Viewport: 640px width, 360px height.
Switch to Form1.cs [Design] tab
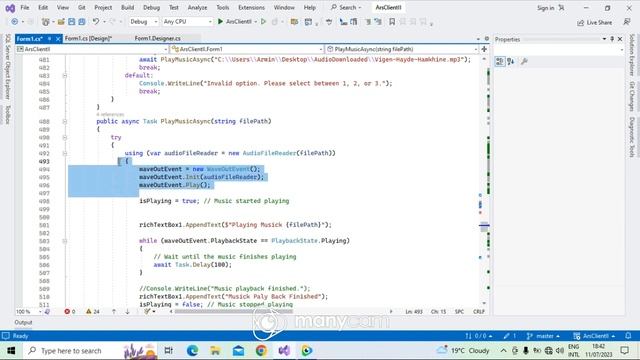pos(88,39)
